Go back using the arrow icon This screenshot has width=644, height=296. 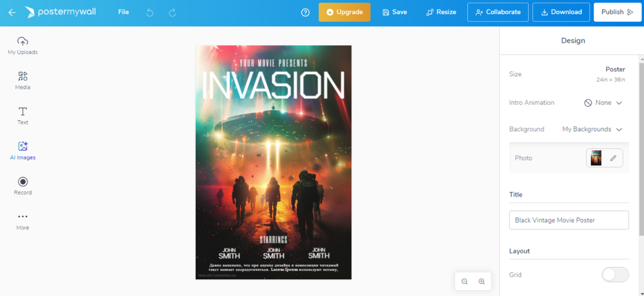pos(12,13)
